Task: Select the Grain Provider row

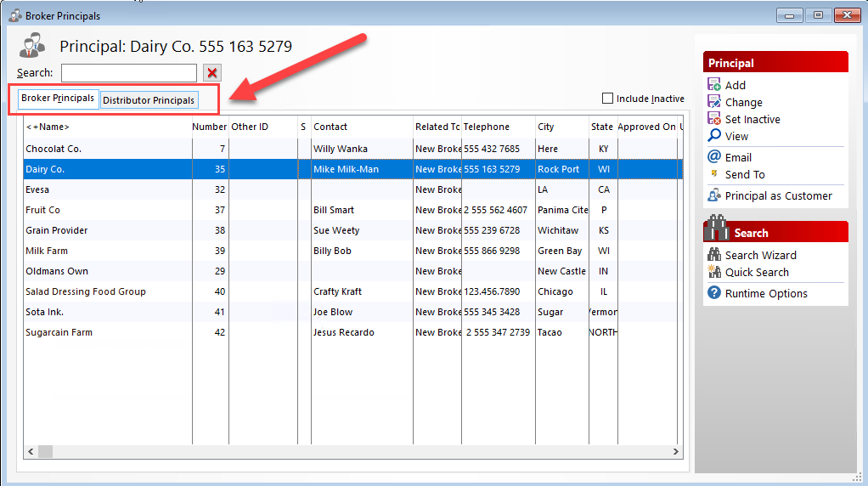Action: [352, 230]
